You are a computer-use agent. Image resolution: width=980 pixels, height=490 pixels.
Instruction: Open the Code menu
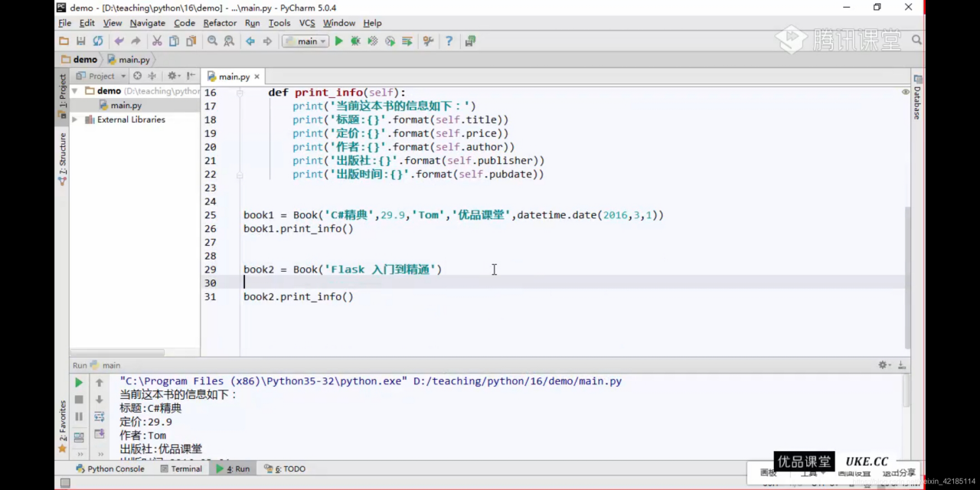[x=185, y=23]
